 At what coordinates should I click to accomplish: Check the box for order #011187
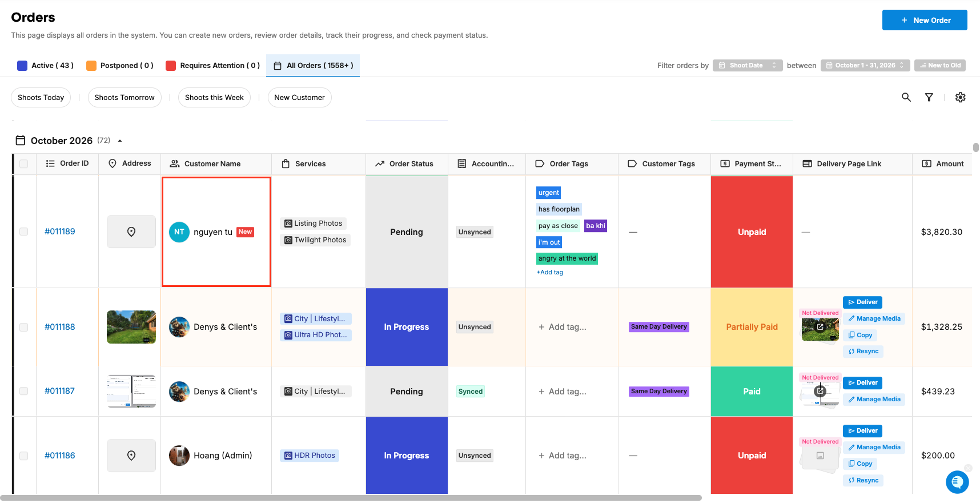24,391
